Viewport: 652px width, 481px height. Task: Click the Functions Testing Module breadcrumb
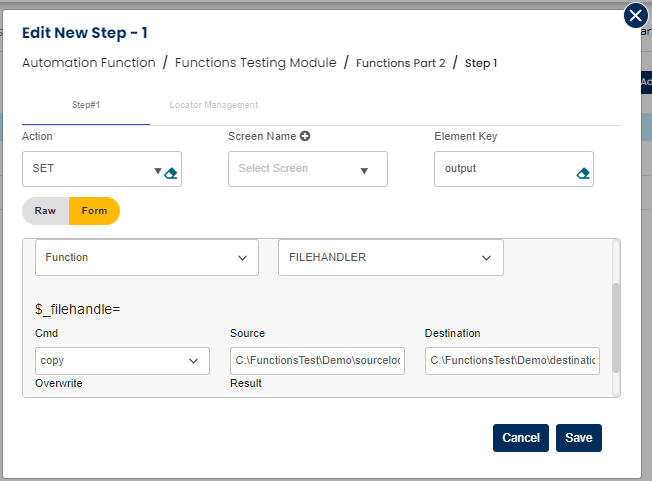pos(255,63)
